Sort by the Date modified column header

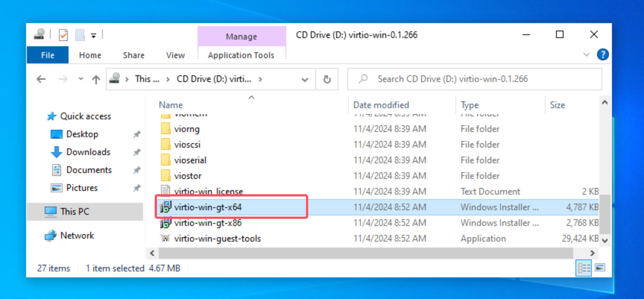[x=381, y=105]
